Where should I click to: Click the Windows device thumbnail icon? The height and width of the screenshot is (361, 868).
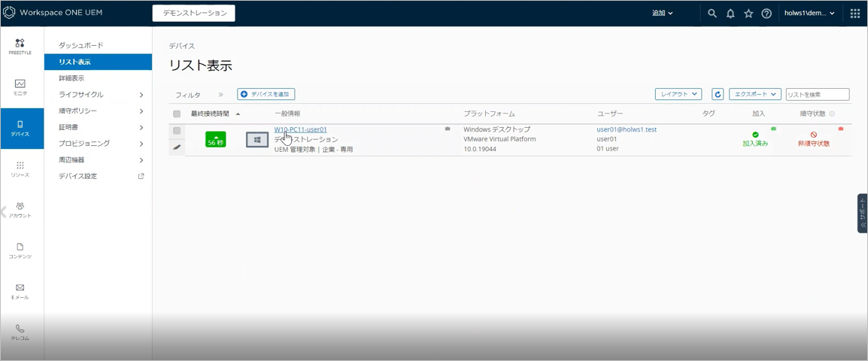click(256, 140)
